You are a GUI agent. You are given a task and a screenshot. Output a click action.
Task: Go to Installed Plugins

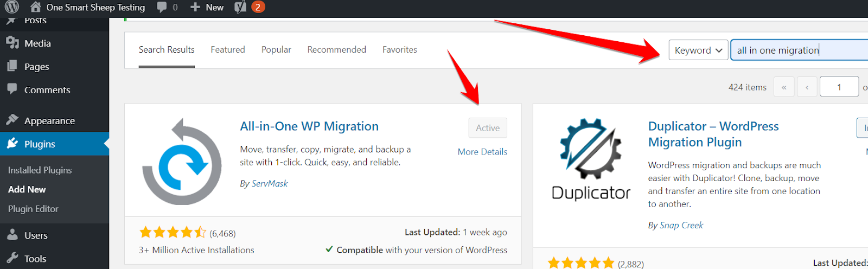pos(40,170)
